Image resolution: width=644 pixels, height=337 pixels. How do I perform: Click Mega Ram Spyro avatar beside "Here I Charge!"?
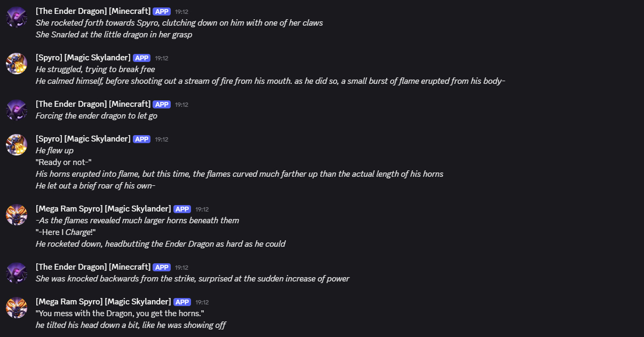click(x=17, y=215)
